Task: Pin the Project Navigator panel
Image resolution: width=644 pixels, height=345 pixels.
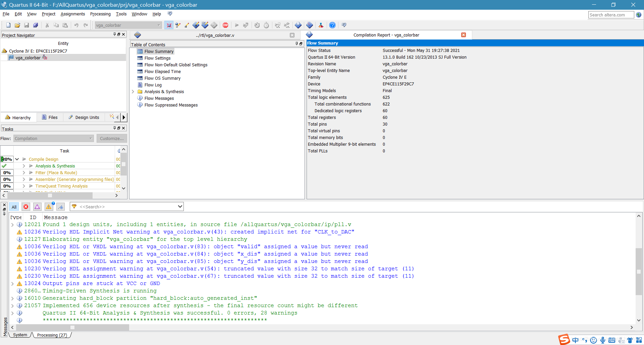Action: click(114, 34)
